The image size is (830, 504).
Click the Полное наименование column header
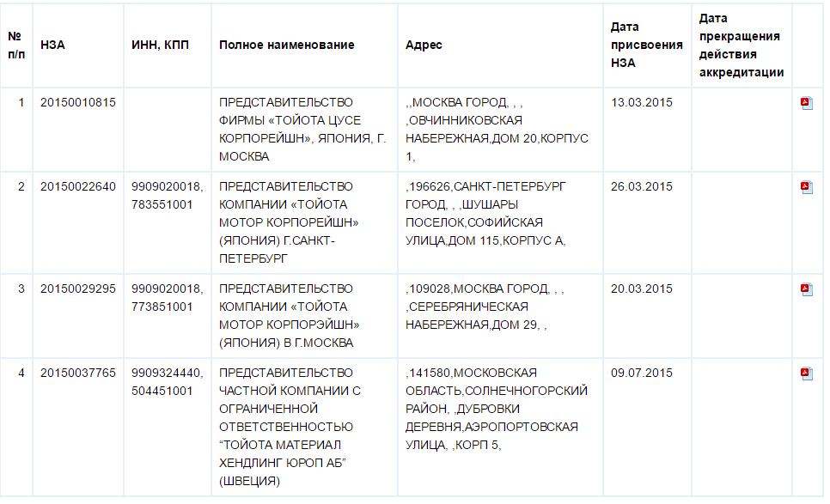[x=286, y=45]
